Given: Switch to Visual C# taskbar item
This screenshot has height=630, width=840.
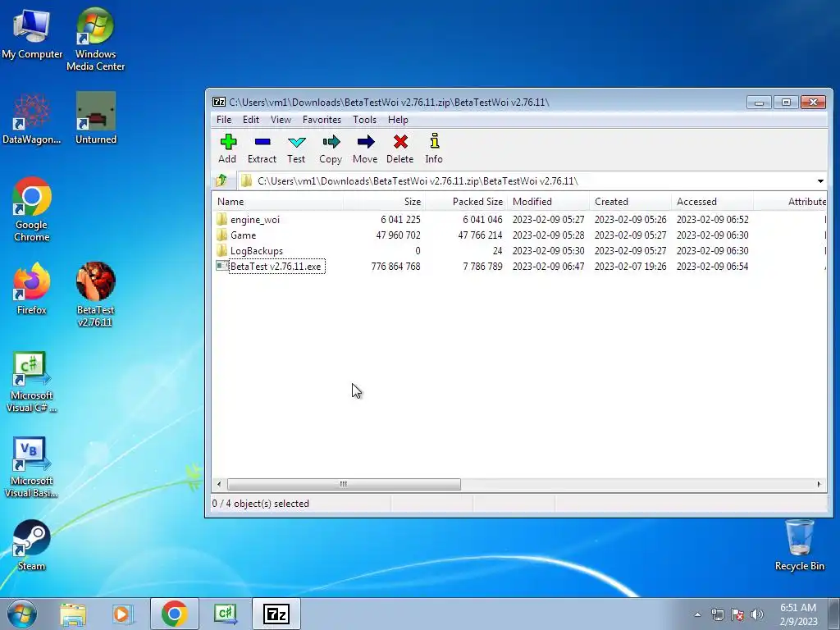Looking at the screenshot, I should click(226, 614).
